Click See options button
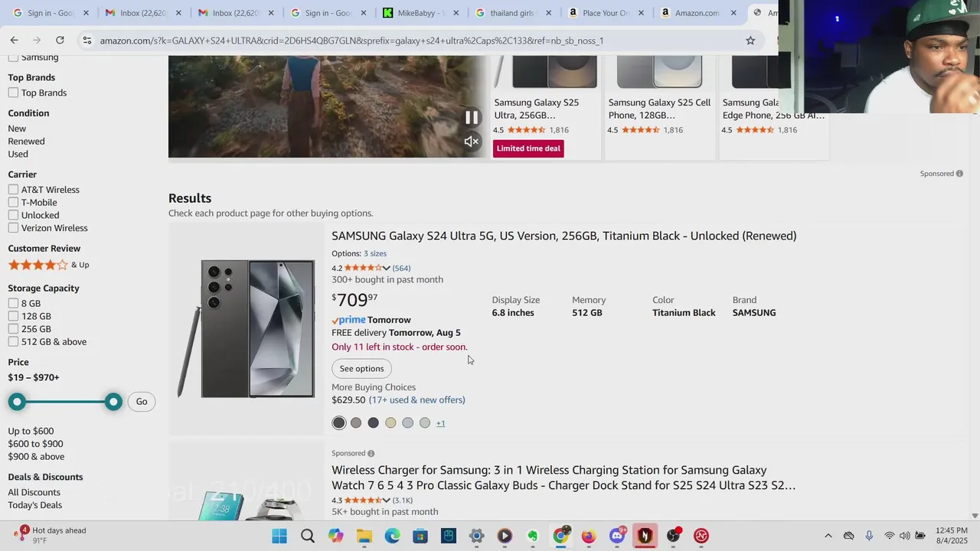 click(361, 369)
